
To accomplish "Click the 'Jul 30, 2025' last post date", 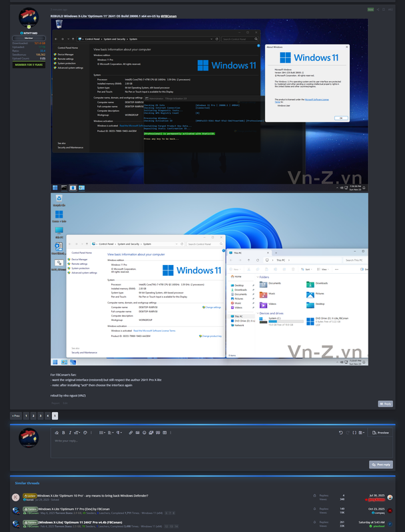I will [x=378, y=495].
